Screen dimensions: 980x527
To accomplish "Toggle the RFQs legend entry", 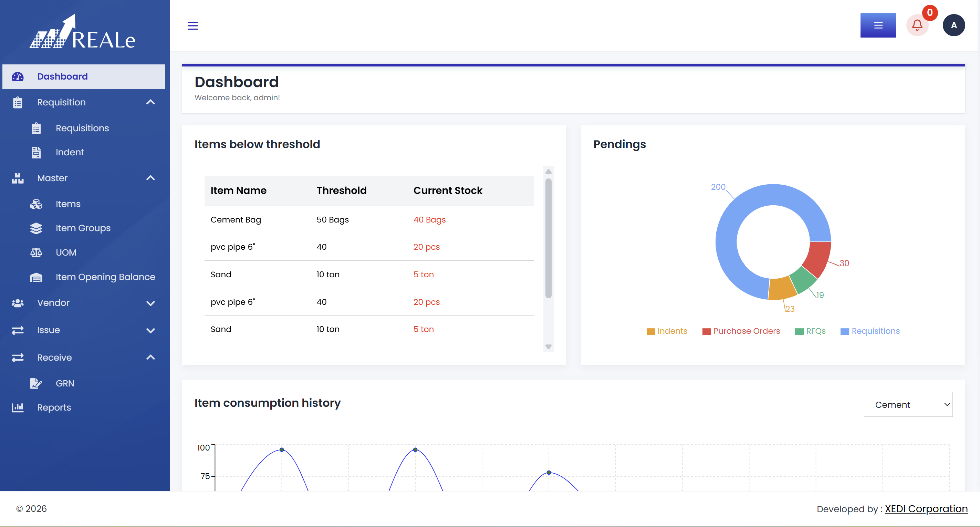I will tap(810, 331).
